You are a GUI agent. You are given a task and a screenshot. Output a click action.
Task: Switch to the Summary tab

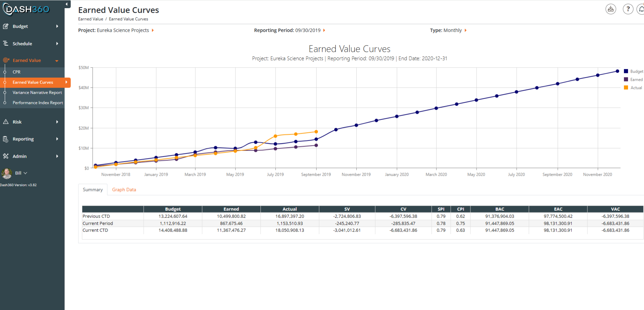93,190
